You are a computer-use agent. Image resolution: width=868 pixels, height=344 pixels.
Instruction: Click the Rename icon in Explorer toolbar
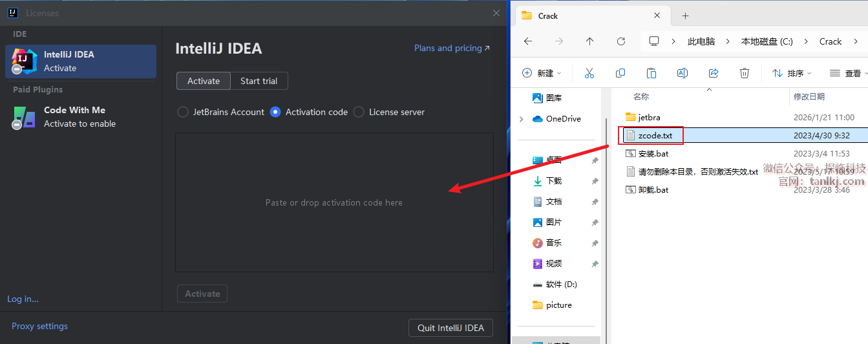click(x=682, y=73)
